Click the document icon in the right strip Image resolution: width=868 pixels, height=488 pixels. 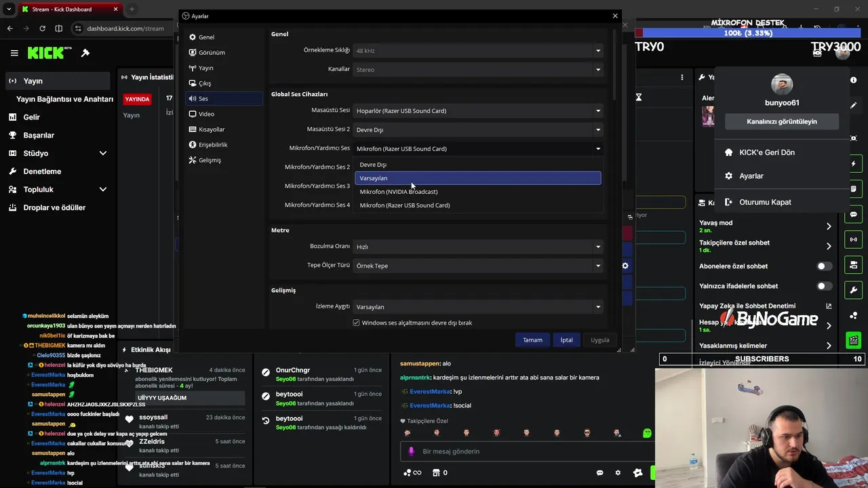[853, 189]
